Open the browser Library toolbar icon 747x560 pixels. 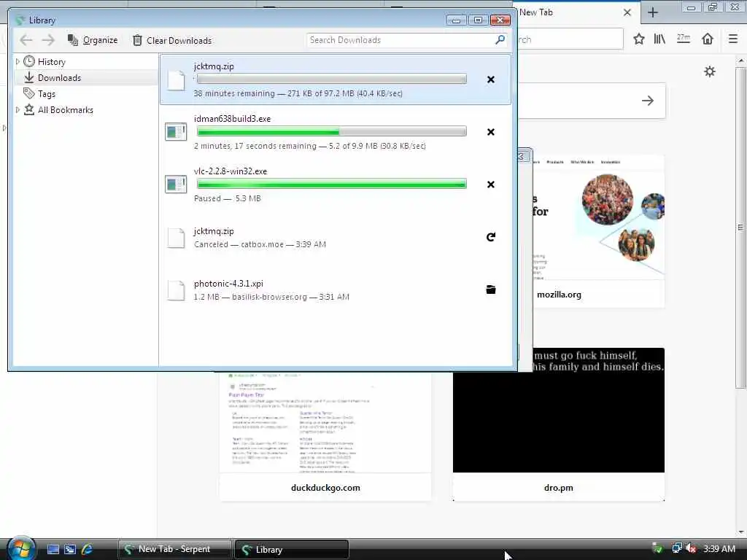point(659,39)
